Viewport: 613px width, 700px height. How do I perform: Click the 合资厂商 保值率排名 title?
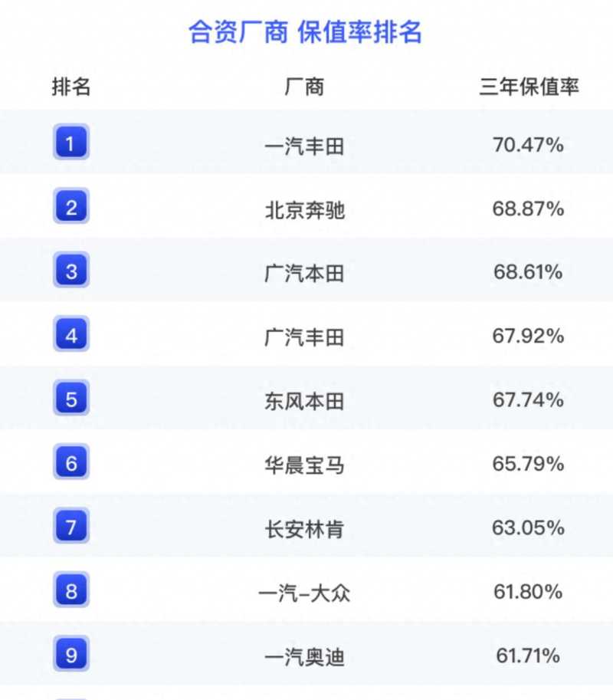[x=305, y=32]
